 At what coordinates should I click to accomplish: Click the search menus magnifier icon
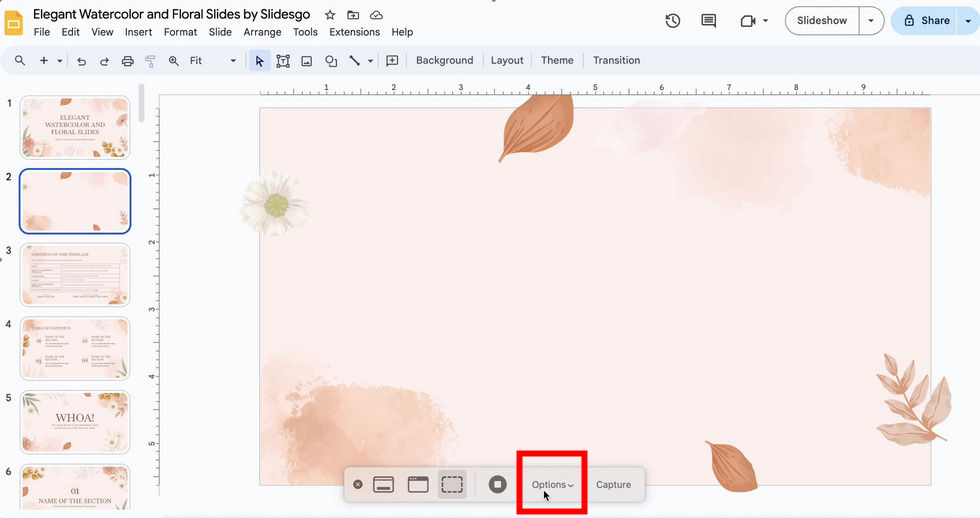[x=20, y=61]
